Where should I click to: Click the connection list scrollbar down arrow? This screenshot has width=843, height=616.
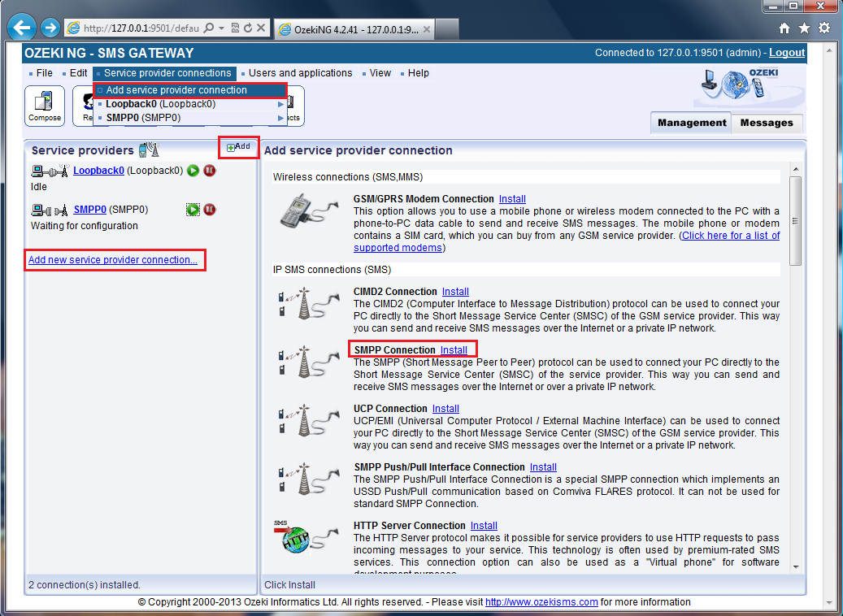796,567
